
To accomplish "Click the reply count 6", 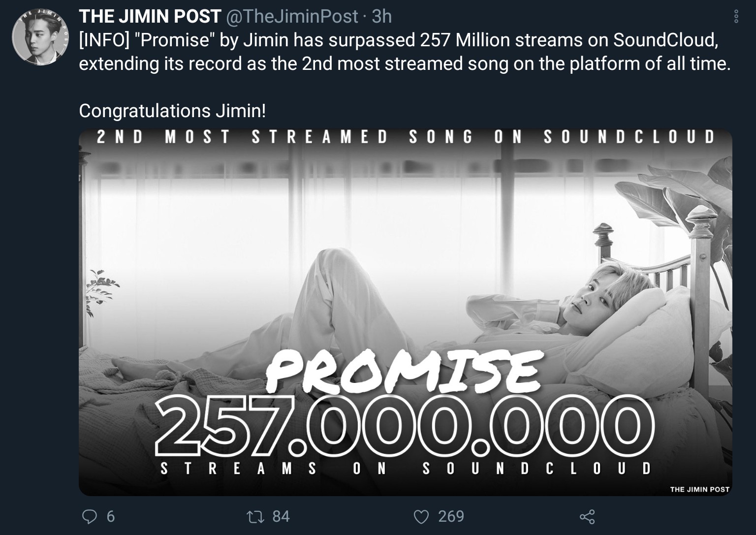I will click(x=110, y=516).
